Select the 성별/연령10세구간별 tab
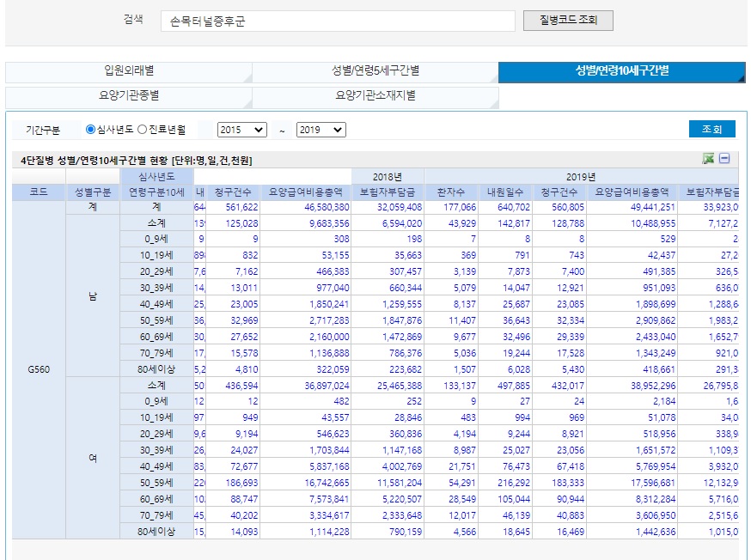 621,72
